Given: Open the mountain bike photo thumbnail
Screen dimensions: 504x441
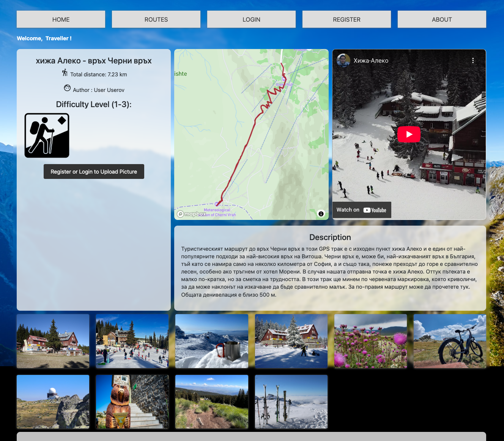Looking at the screenshot, I should [x=450, y=341].
